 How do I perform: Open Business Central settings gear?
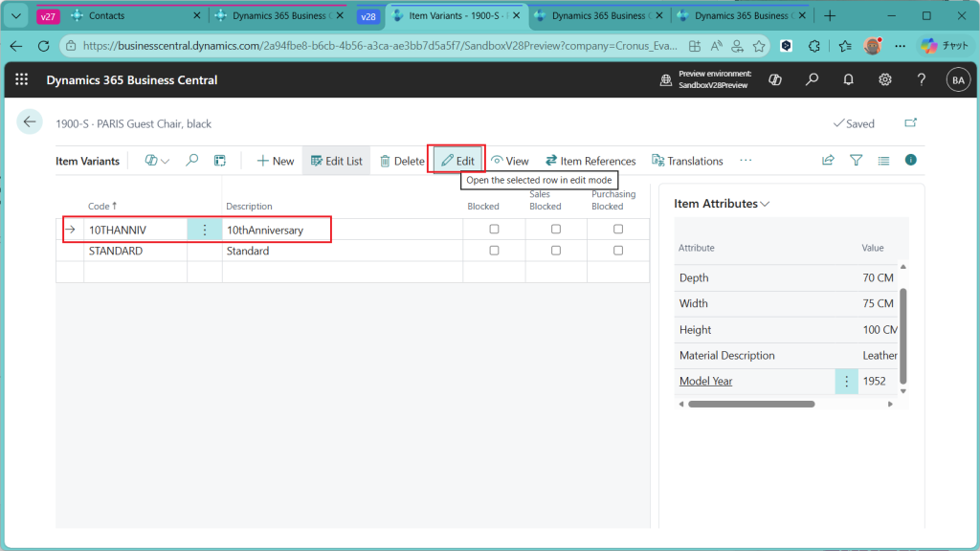pyautogui.click(x=885, y=80)
